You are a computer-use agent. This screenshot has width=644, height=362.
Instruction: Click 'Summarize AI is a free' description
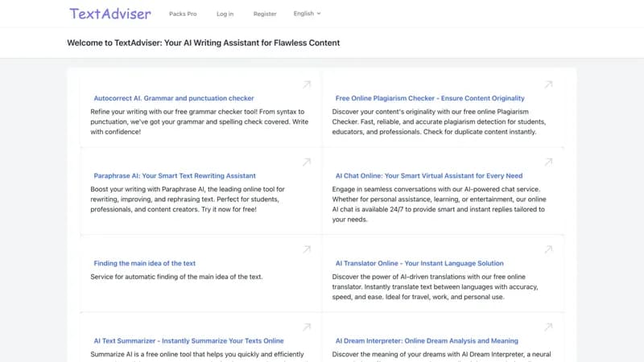(197, 356)
